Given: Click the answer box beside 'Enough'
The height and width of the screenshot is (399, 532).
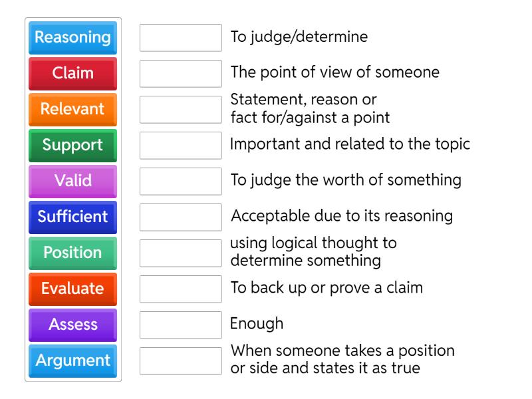Looking at the screenshot, I should (180, 325).
